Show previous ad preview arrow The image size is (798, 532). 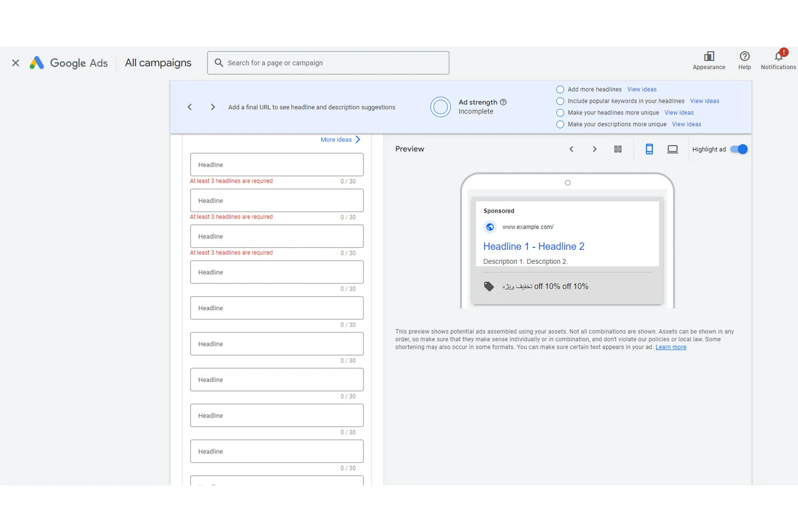571,149
